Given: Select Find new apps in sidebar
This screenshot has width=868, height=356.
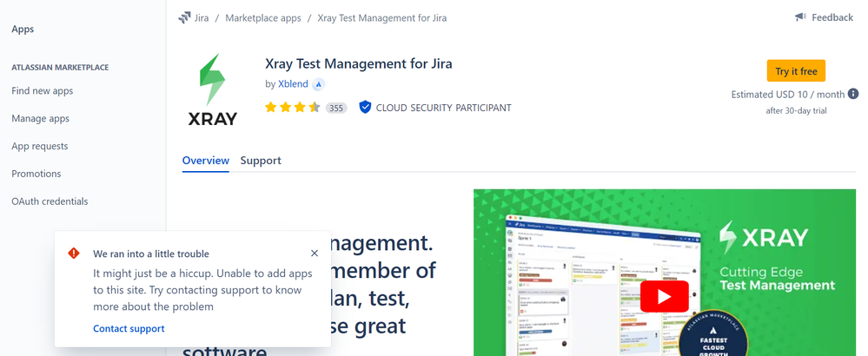Looking at the screenshot, I should tap(42, 90).
